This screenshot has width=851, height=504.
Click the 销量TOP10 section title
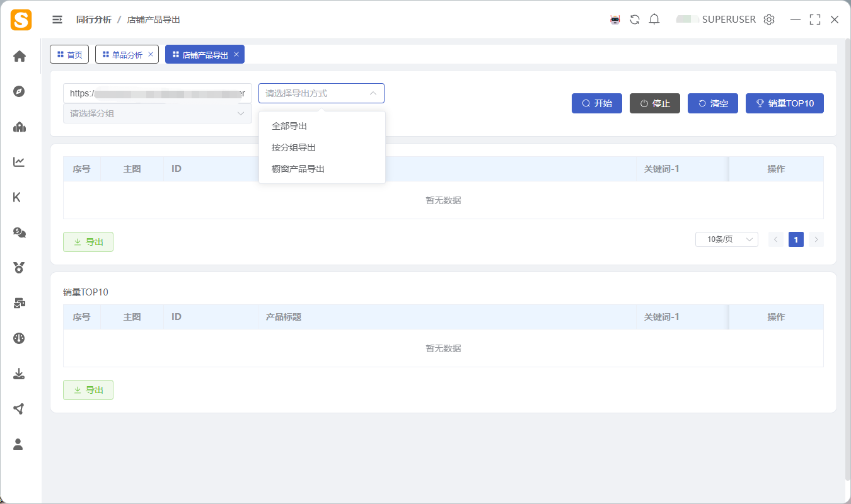click(x=86, y=292)
